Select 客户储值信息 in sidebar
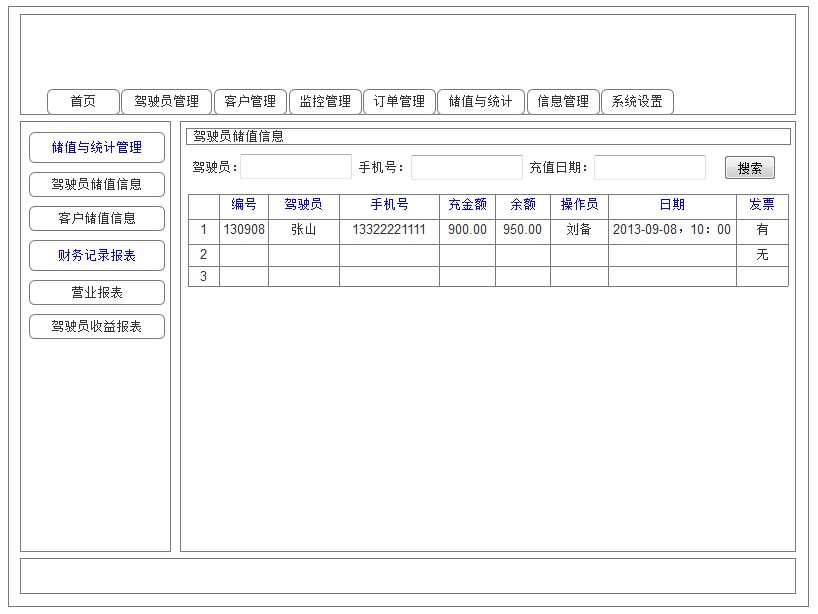The width and height of the screenshot is (818, 614). pyautogui.click(x=97, y=218)
